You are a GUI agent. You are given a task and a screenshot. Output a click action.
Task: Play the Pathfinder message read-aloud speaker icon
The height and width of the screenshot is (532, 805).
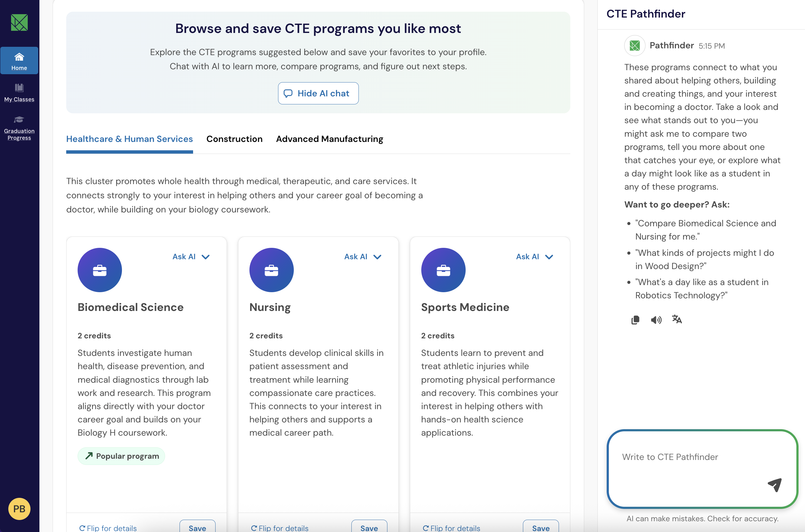(656, 320)
